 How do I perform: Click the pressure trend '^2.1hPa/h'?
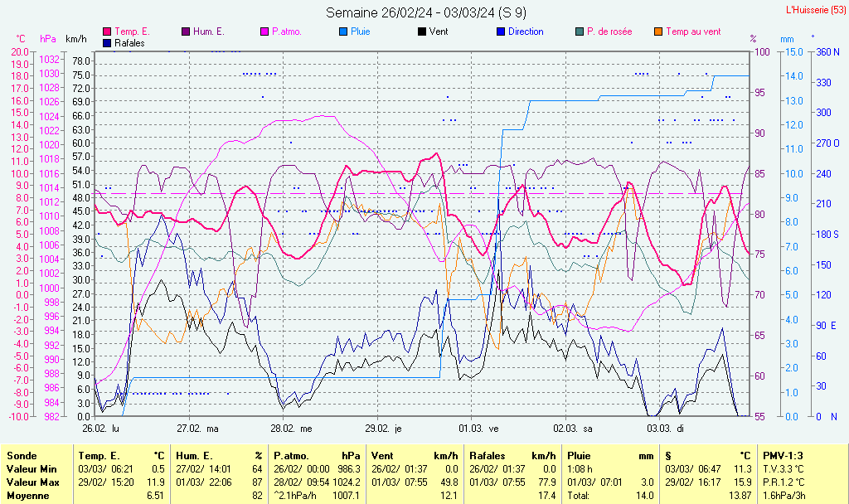point(295,496)
